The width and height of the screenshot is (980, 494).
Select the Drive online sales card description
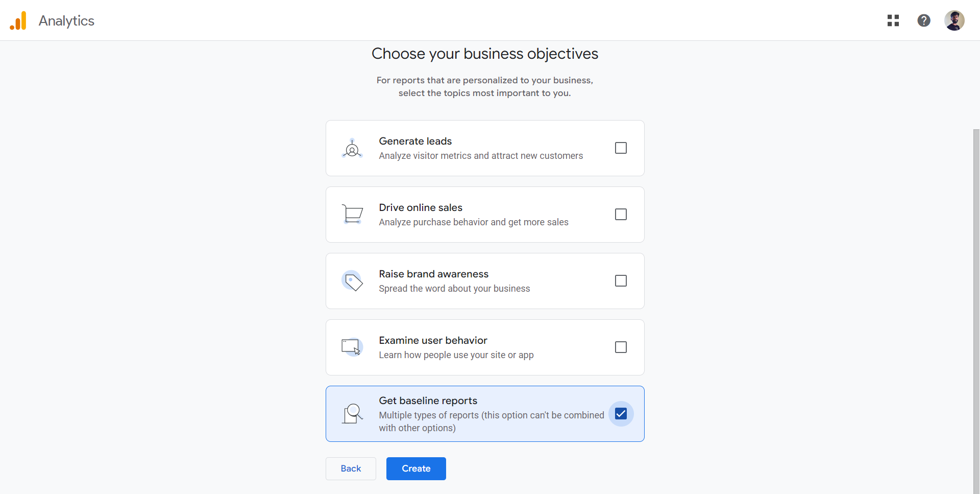tap(474, 222)
